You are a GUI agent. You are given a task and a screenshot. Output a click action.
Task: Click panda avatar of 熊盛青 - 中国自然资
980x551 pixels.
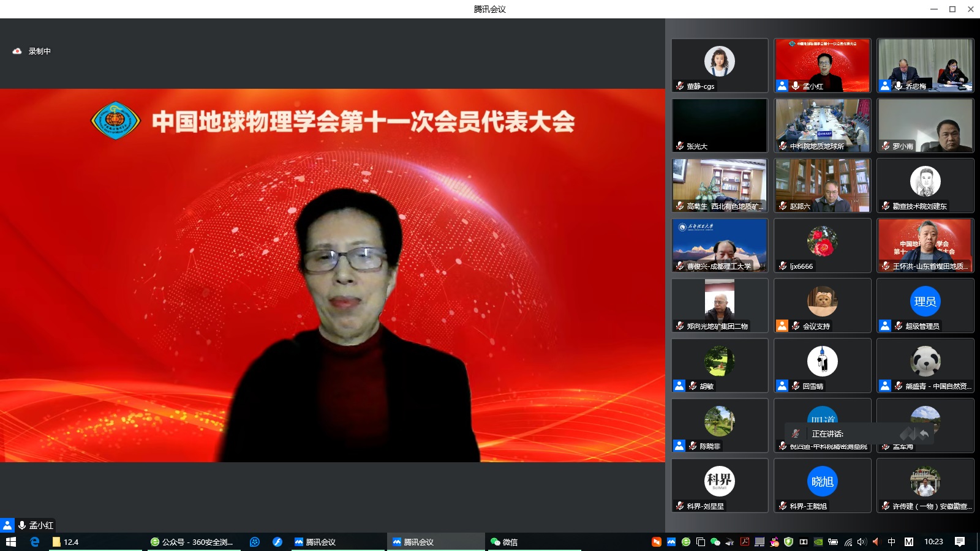[x=925, y=361]
